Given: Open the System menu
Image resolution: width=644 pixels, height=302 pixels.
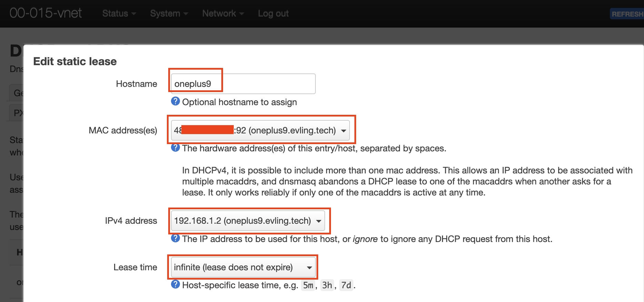Looking at the screenshot, I should point(169,13).
